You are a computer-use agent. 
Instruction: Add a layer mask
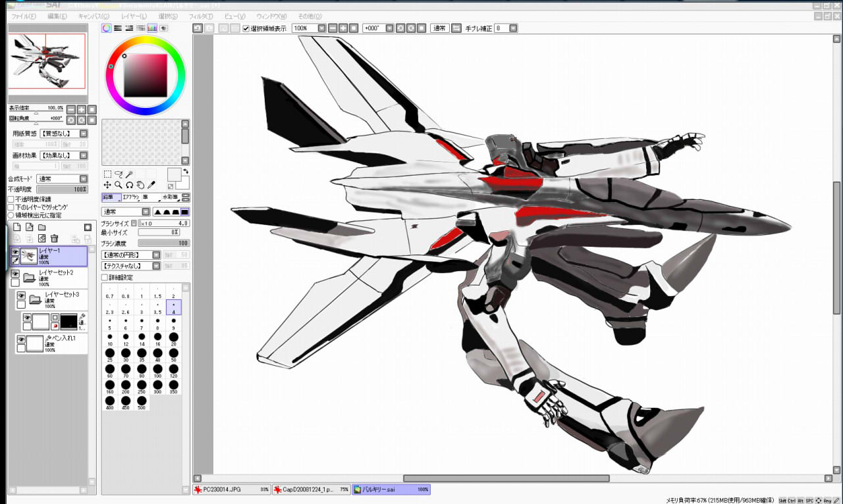click(x=88, y=227)
